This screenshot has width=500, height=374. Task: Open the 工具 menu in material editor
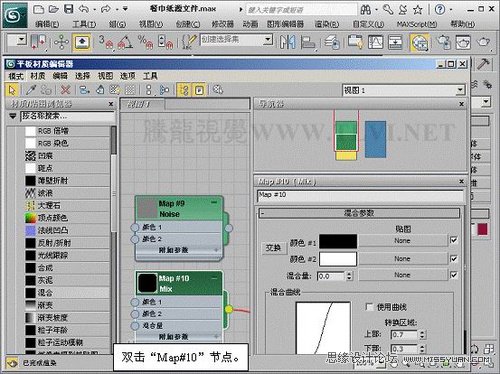click(150, 76)
